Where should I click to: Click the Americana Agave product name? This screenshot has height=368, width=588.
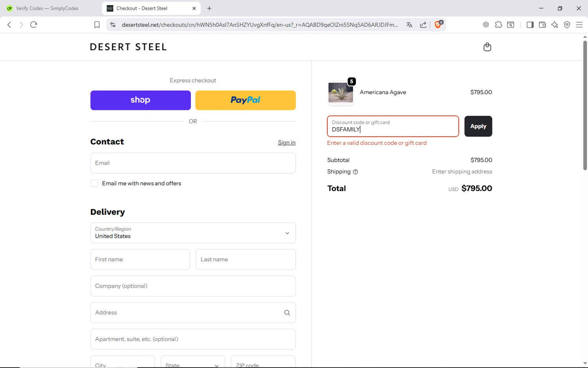point(383,93)
